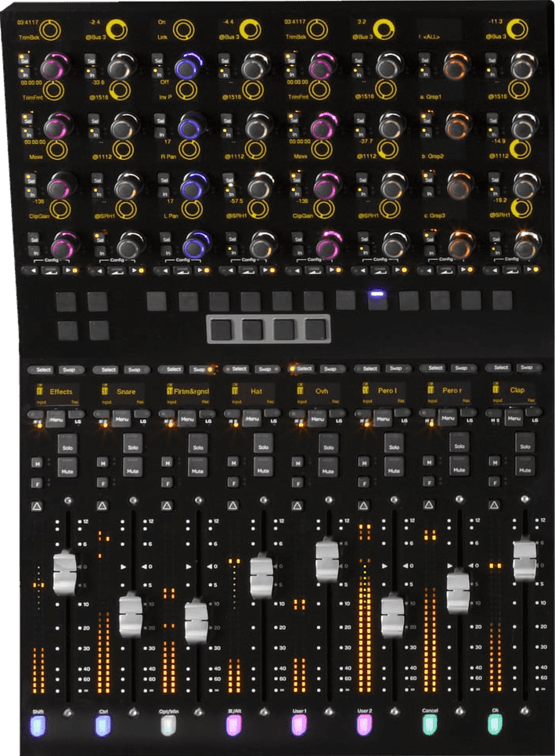Image resolution: width=555 pixels, height=756 pixels.
Task: Select the Pero r channel name display
Action: (449, 390)
